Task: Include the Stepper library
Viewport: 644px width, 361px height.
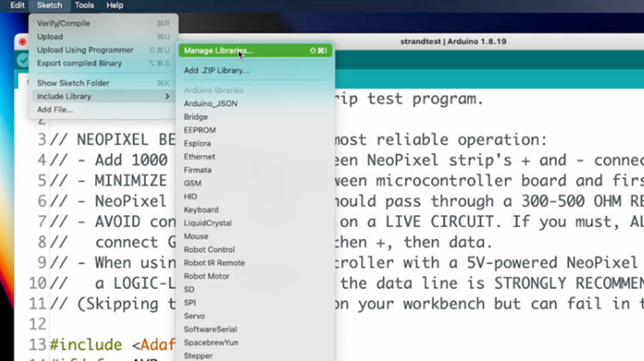Action: (255, 356)
